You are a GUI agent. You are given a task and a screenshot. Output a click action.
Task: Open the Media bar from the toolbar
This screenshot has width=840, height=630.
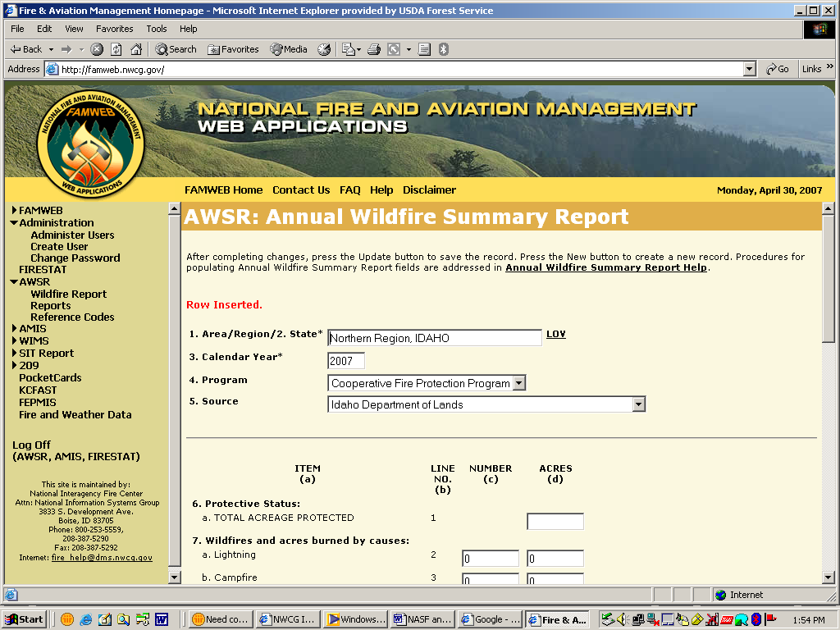tap(289, 49)
